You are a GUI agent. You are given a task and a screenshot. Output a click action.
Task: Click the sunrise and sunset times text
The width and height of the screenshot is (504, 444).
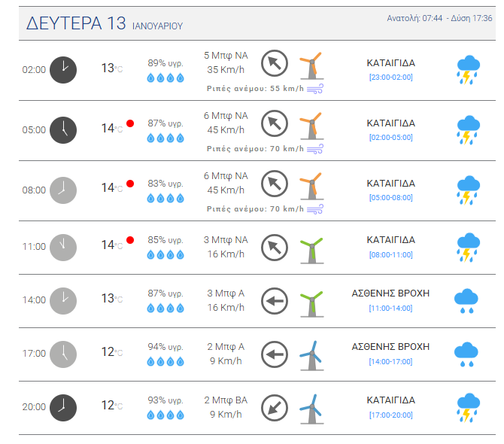439,18
